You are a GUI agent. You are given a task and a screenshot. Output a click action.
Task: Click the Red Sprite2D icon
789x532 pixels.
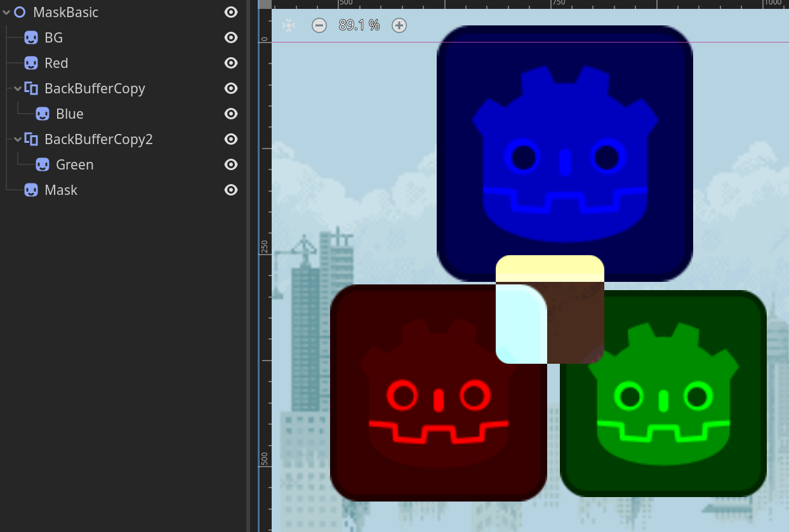[x=31, y=63]
